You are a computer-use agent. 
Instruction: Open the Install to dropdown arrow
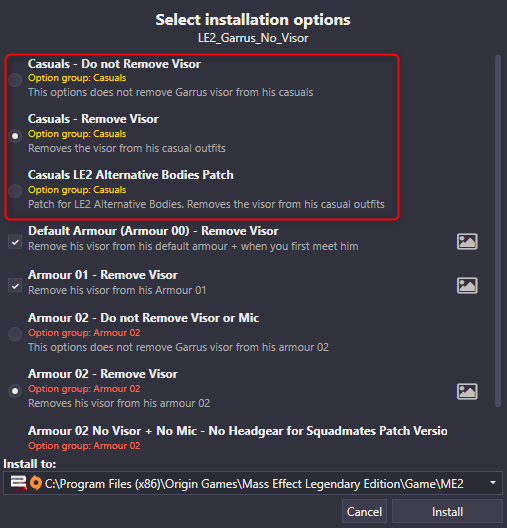click(493, 483)
